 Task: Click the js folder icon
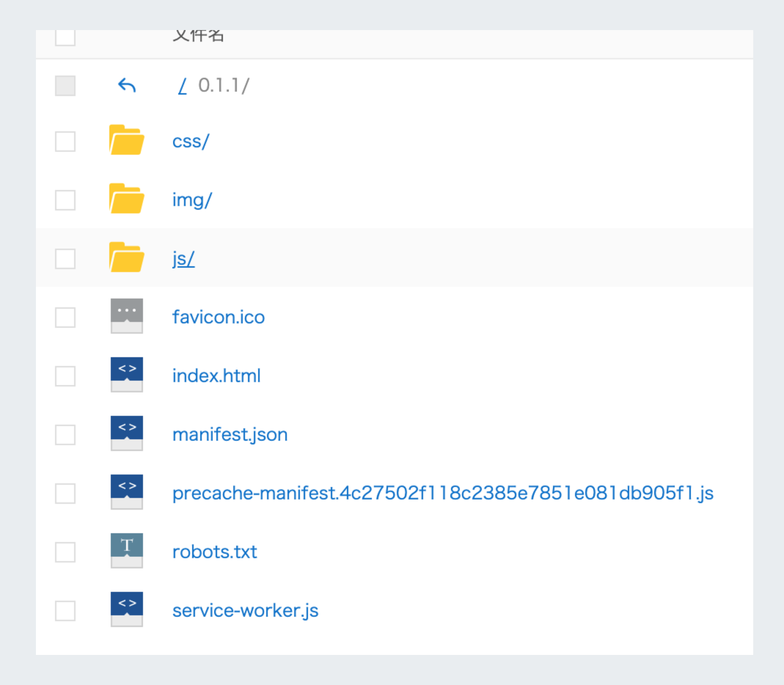127,257
